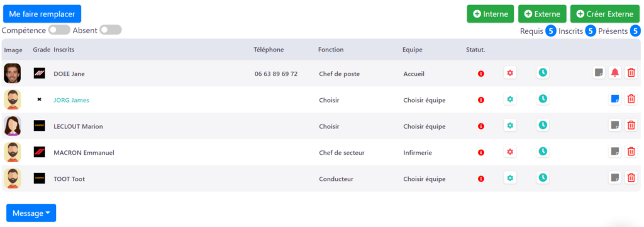Click the red status info icon for TOOT Toot

(x=481, y=179)
